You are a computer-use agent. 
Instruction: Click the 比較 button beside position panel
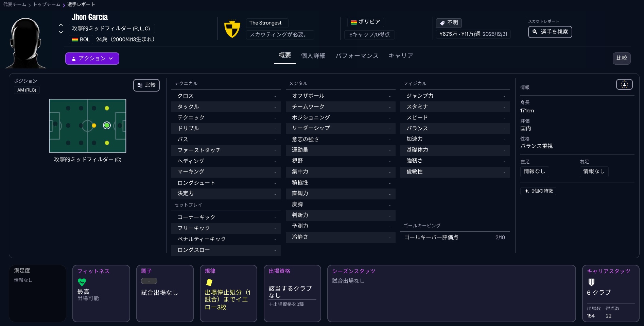tap(146, 85)
